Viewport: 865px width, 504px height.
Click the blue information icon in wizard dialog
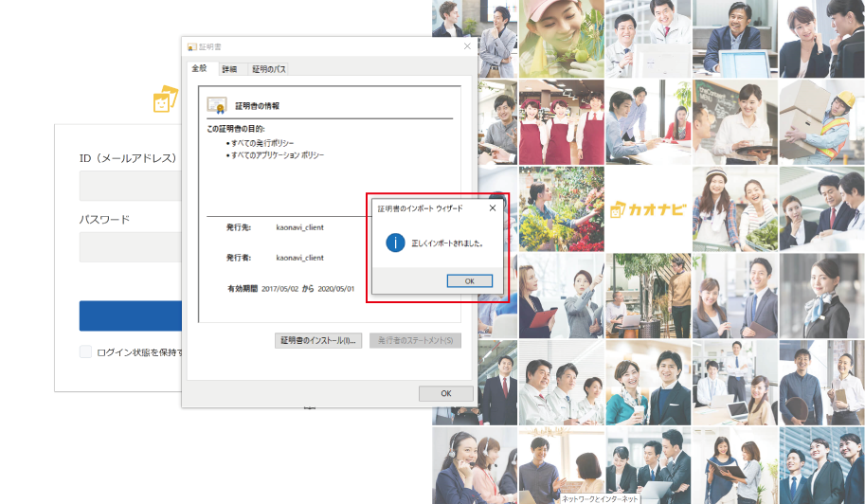(x=395, y=243)
